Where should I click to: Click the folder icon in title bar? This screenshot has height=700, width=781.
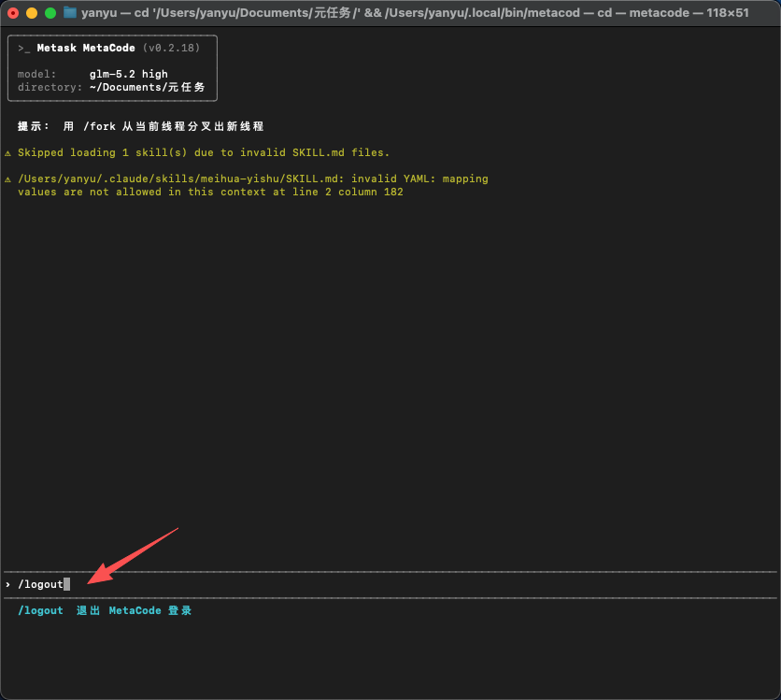coord(70,12)
